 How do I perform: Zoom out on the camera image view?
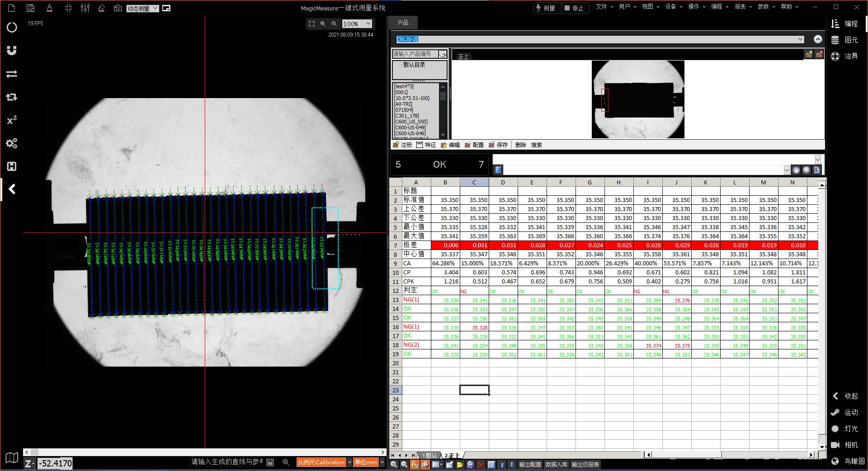[x=334, y=24]
